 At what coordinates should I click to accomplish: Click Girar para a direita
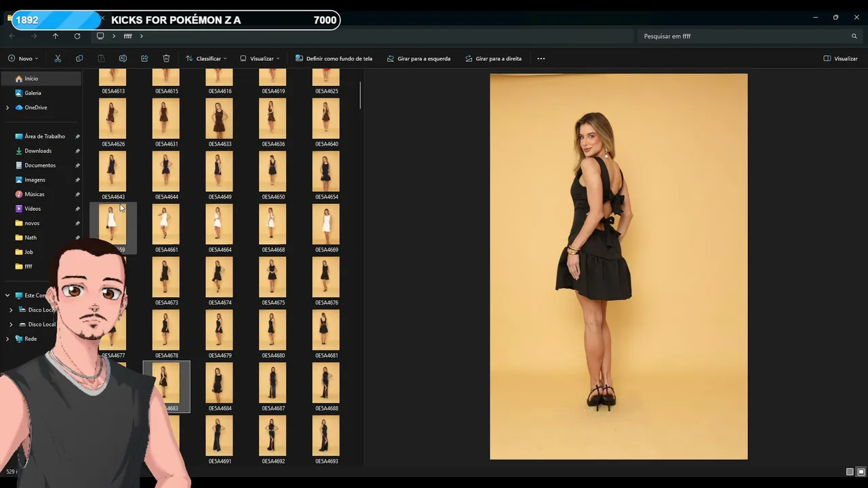[494, 58]
